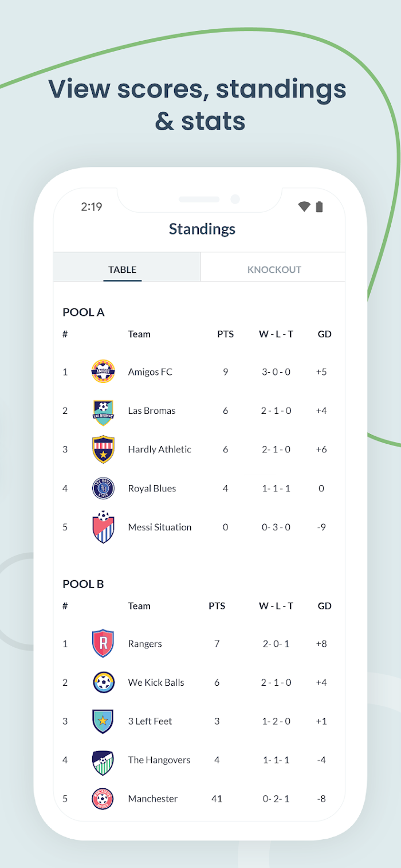Open the Rangers team name link
The width and height of the screenshot is (401, 868).
(x=145, y=644)
